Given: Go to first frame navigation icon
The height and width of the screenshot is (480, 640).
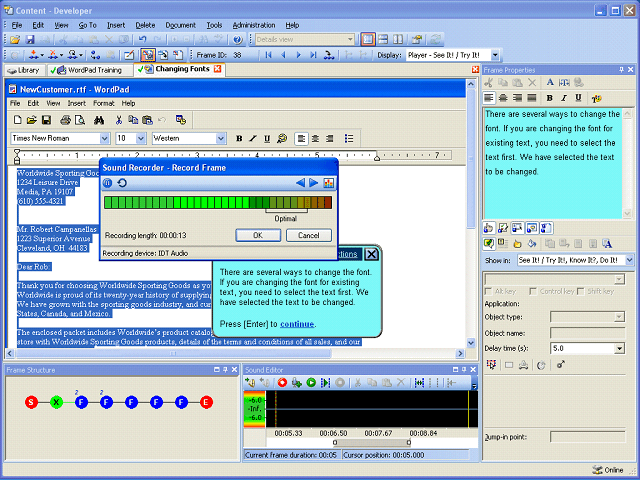Looking at the screenshot, I should click(268, 55).
